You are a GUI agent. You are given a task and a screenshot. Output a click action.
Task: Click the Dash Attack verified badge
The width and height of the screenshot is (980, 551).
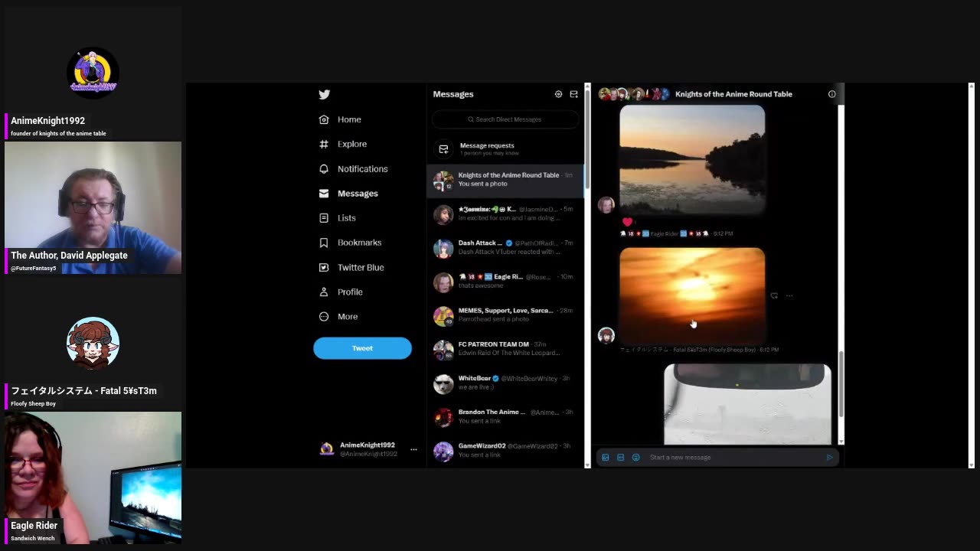[509, 243]
